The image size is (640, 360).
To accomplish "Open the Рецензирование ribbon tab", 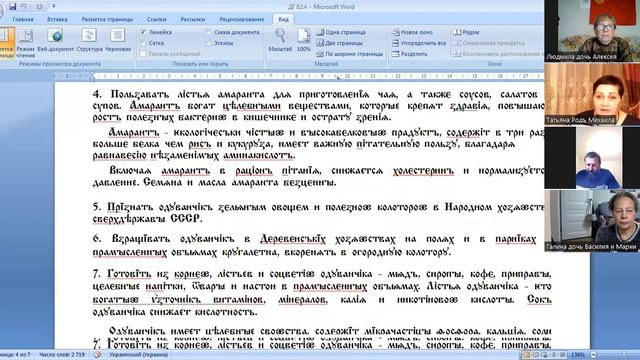I will coord(242,19).
